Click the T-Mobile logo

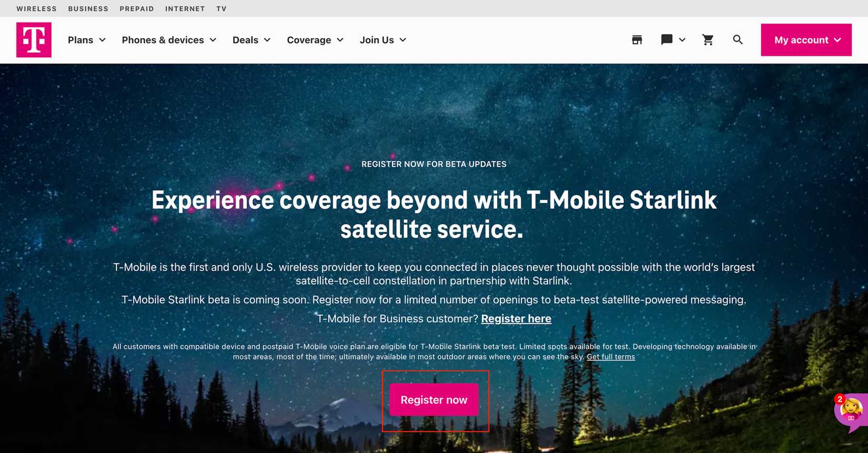coord(34,40)
